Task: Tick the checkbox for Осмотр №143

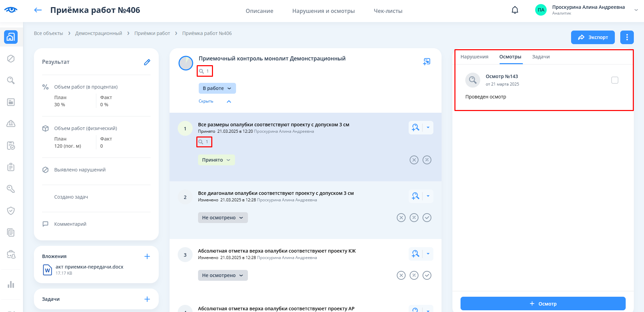Action: 614,80
